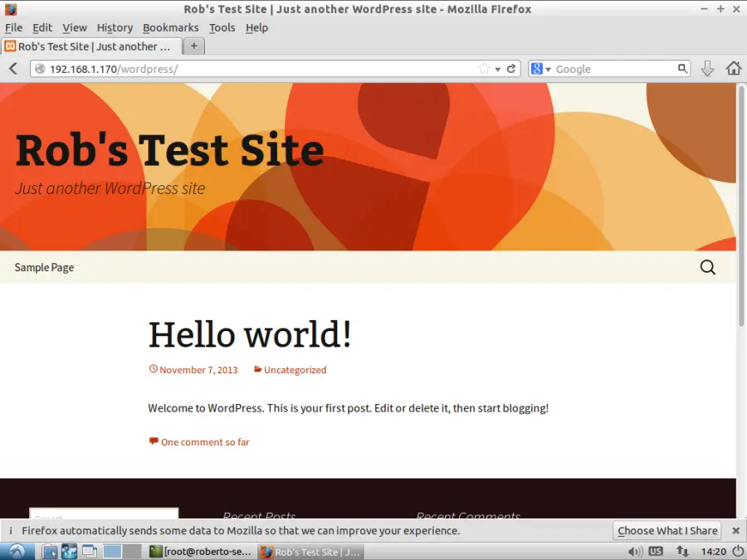Viewport: 747px width, 560px height.
Task: Select the Rob's Test Site taskbar window button
Action: (311, 552)
